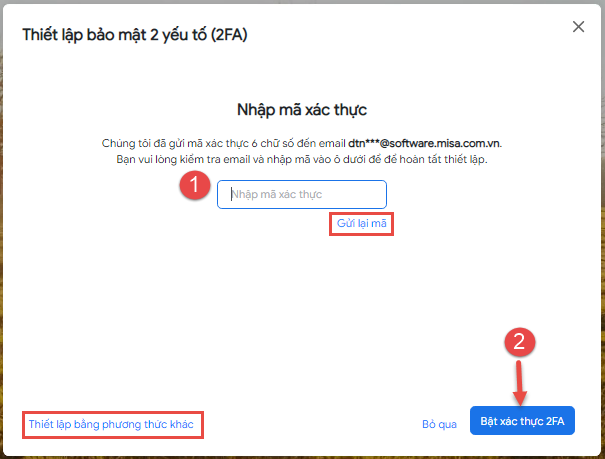The width and height of the screenshot is (605, 459).
Task: Click the blue 'Bật xác thực 2FA' button
Action: click(521, 423)
